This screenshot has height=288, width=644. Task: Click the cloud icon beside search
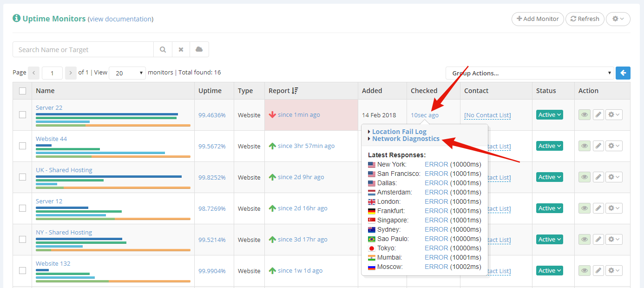[199, 49]
